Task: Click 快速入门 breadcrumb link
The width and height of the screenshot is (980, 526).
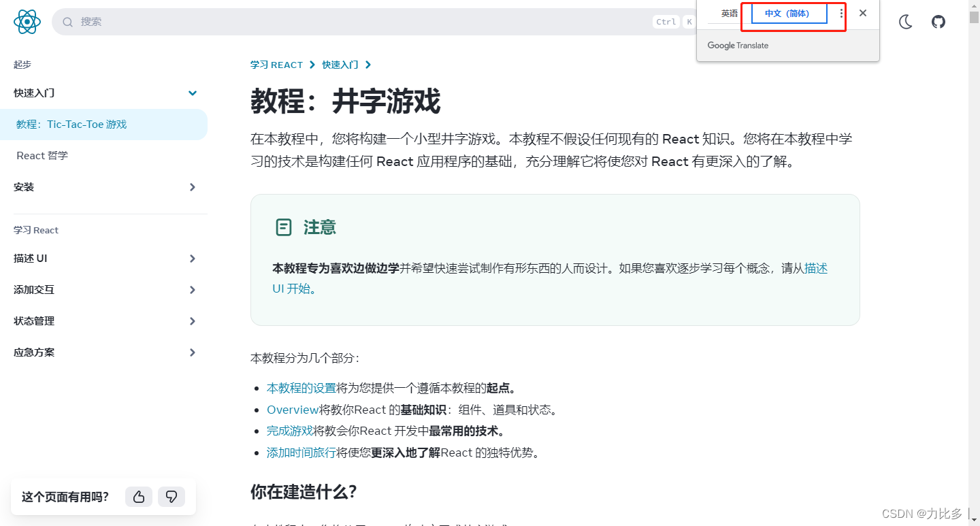Action: click(x=340, y=65)
